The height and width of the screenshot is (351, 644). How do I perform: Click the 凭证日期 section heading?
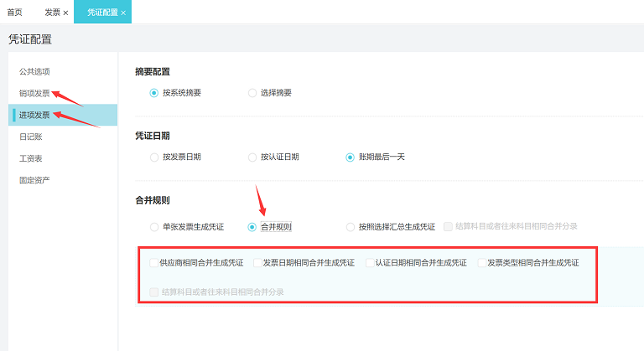pos(153,136)
